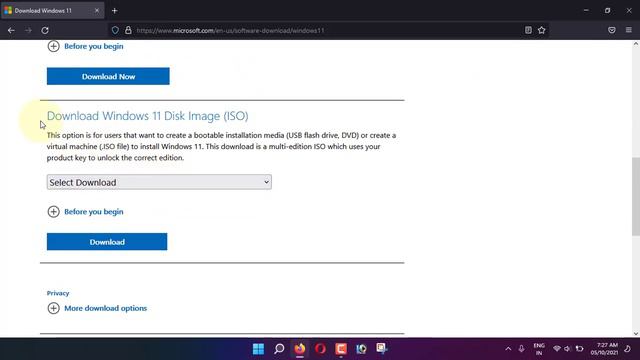The height and width of the screenshot is (360, 640).
Task: Click the Download Now button
Action: click(x=108, y=76)
